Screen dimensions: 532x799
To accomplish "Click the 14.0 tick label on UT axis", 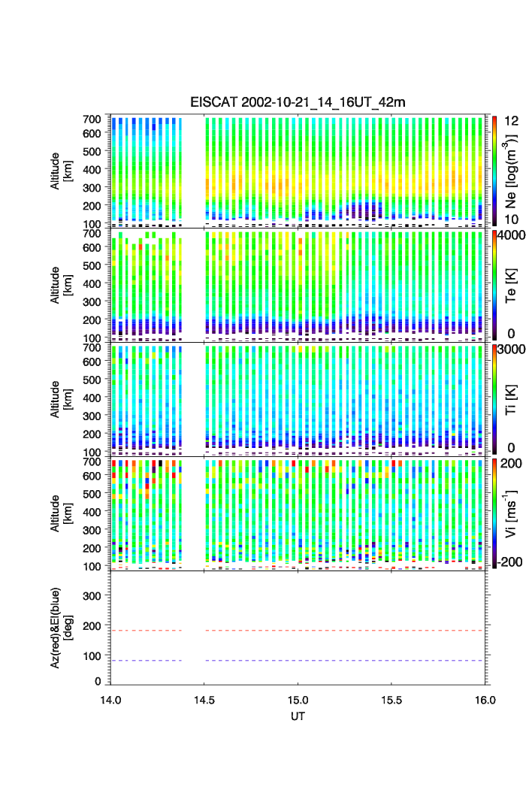I will (111, 699).
